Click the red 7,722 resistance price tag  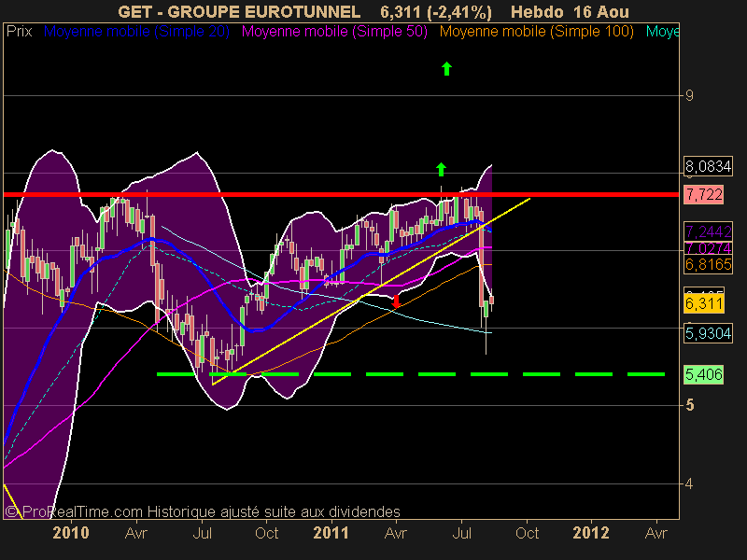(x=704, y=194)
